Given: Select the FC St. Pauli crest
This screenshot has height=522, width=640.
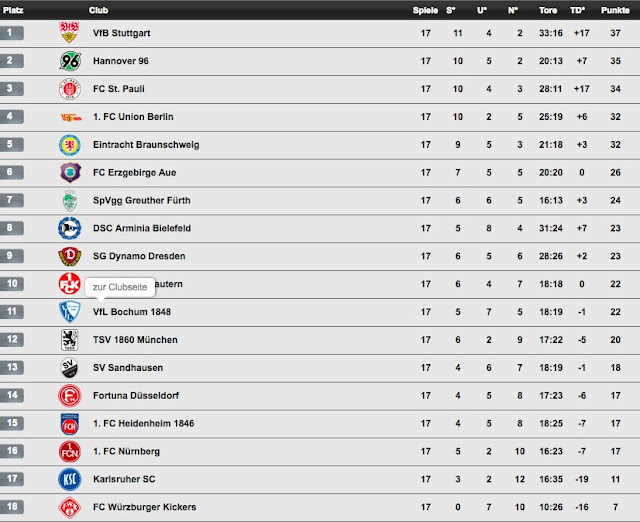Looking at the screenshot, I should click(x=70, y=89).
